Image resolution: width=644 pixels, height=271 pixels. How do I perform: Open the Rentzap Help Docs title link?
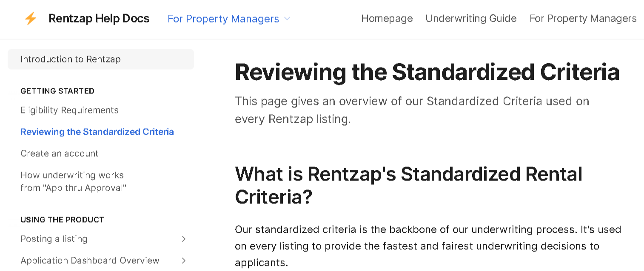[x=99, y=19]
